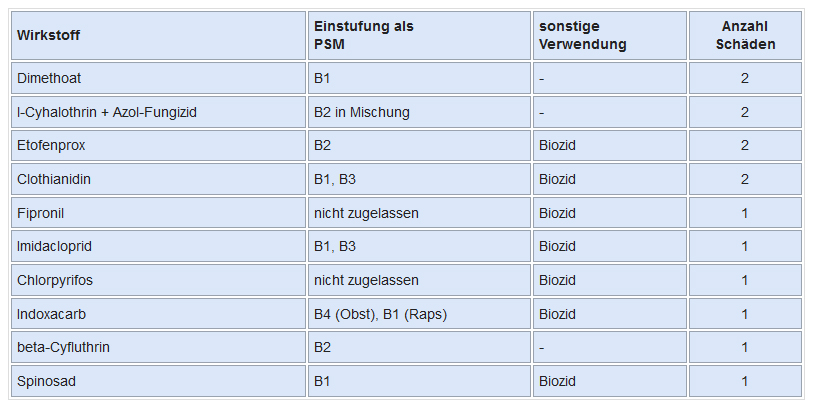Select the Chlorpyrifos cell
816x406 pixels.
coord(54,280)
